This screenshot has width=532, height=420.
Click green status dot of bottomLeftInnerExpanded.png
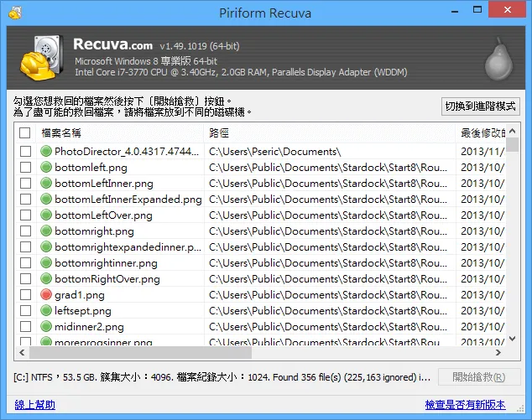coord(46,199)
